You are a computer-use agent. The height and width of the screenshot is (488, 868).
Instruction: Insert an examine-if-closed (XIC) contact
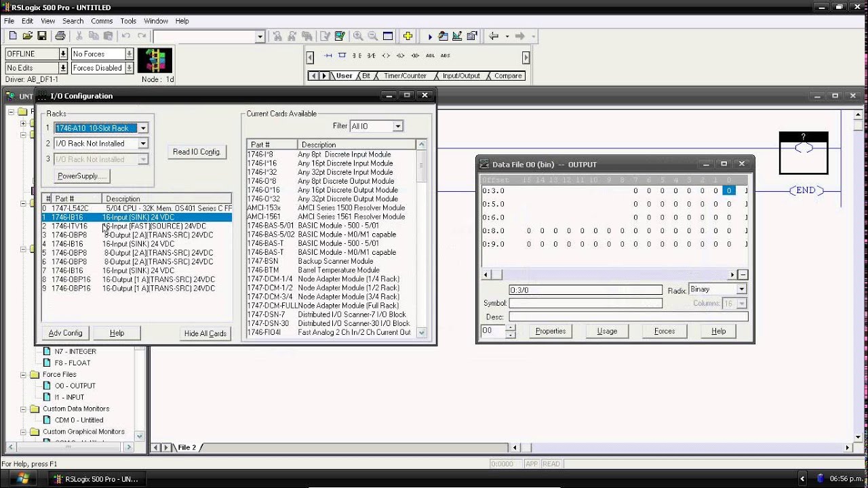357,56
